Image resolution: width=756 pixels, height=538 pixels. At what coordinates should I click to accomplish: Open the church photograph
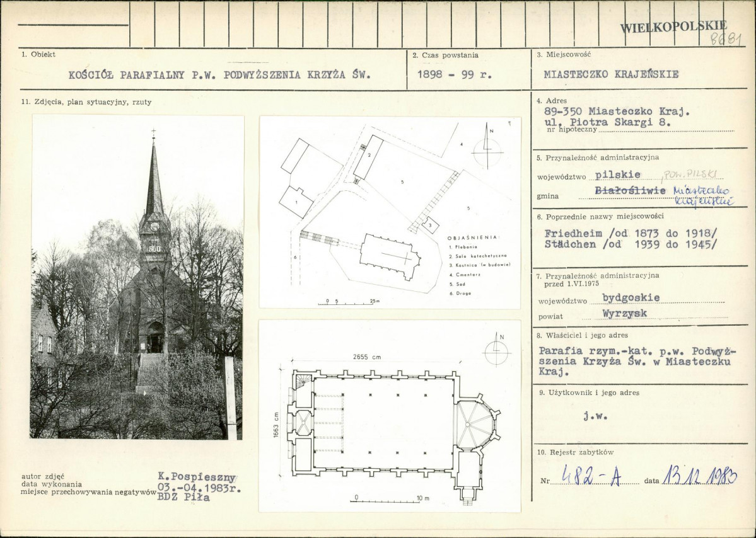[137, 277]
